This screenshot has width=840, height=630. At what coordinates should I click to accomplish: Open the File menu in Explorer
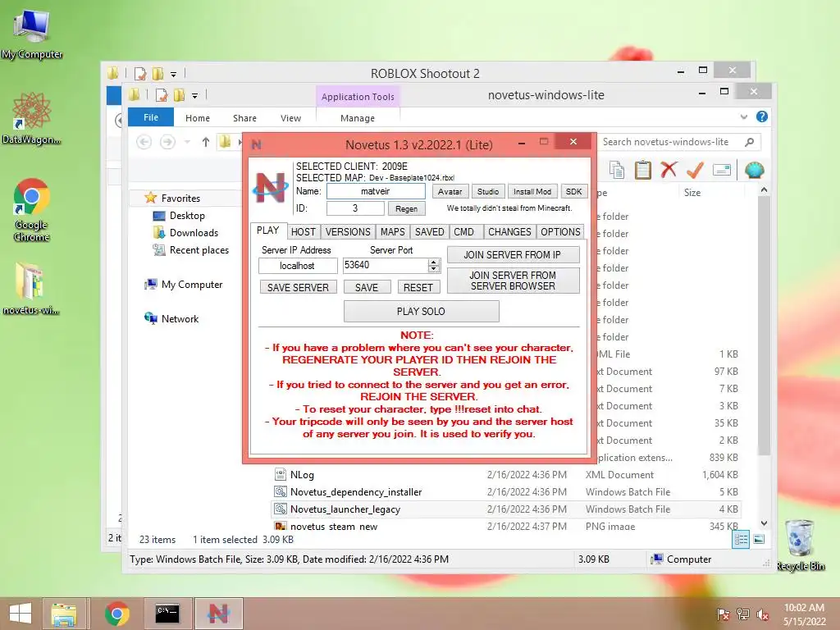click(151, 117)
